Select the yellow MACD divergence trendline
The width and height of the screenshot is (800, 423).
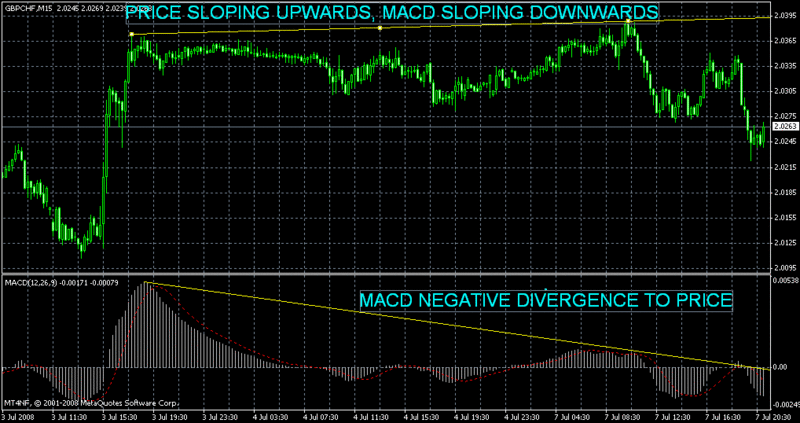click(450, 326)
